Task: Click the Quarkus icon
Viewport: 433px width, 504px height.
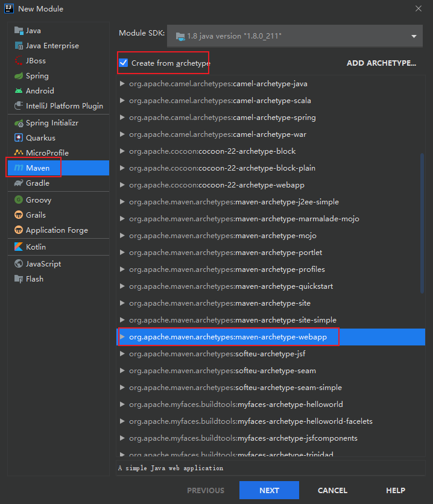Action: coord(19,138)
